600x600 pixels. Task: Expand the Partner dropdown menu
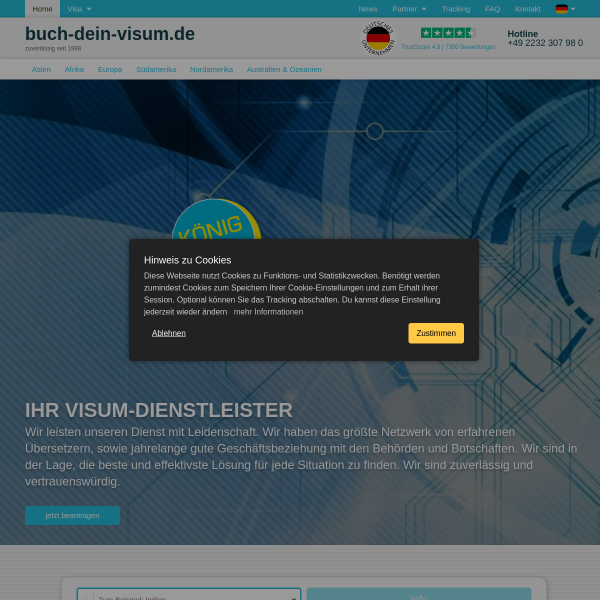[x=409, y=9]
